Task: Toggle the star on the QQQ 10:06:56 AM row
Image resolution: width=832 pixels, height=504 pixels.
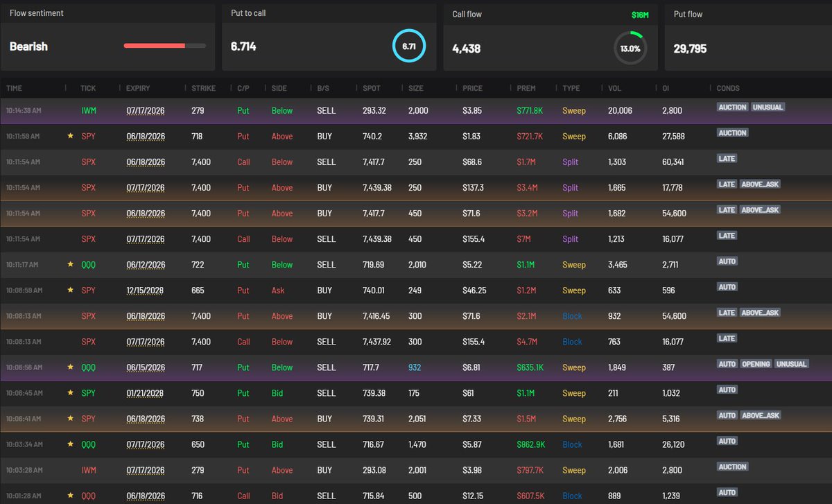Action: 70,367
